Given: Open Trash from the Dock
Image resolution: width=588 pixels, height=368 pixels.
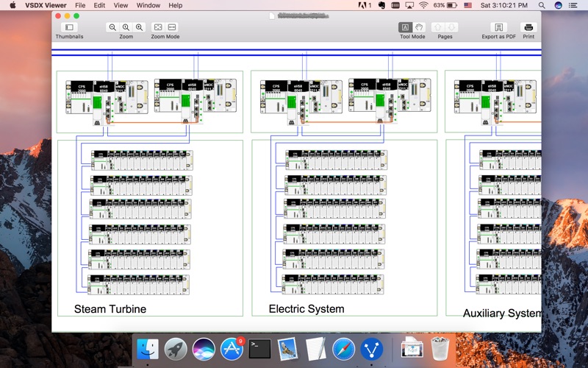Looking at the screenshot, I should point(440,348).
